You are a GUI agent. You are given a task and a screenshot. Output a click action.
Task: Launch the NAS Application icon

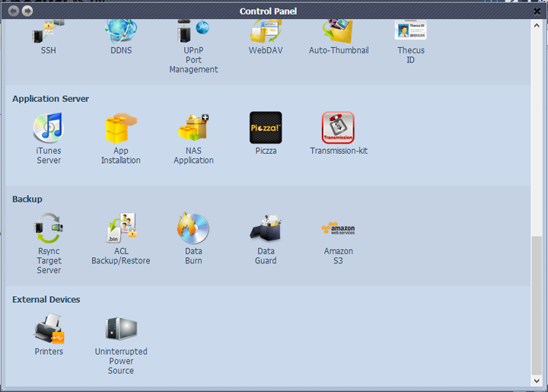point(193,128)
